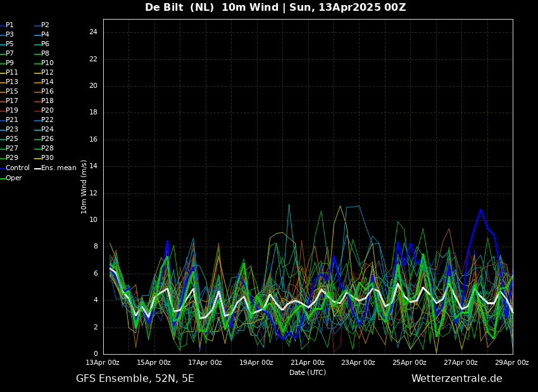
Task: Click the 13Apr 00z axis label
Action: 103,362
